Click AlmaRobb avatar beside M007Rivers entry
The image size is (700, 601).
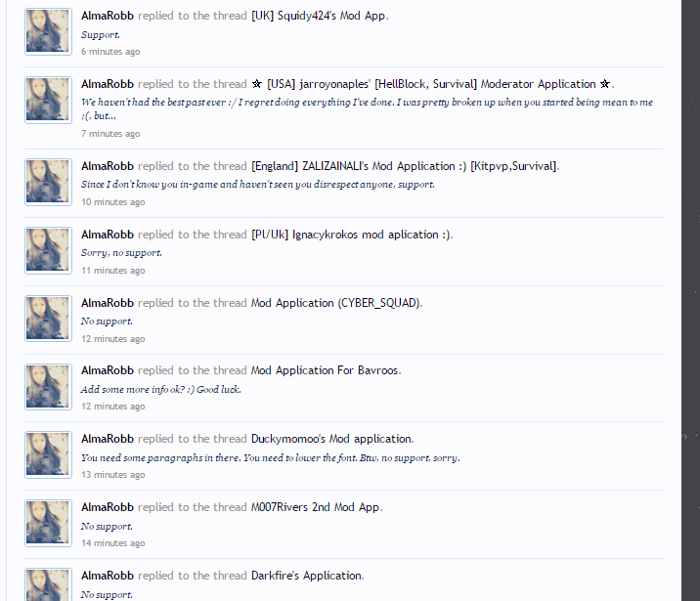(48, 523)
